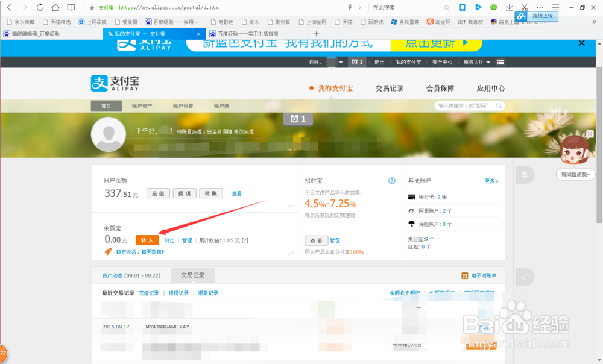Click the orange 转入 button under 余额宝
Image resolution: width=603 pixels, height=364 pixels.
click(x=147, y=240)
